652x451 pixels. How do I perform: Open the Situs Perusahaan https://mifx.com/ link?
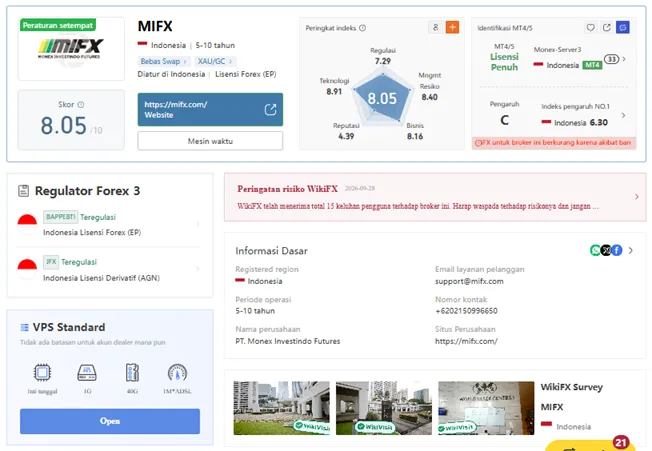coord(466,341)
